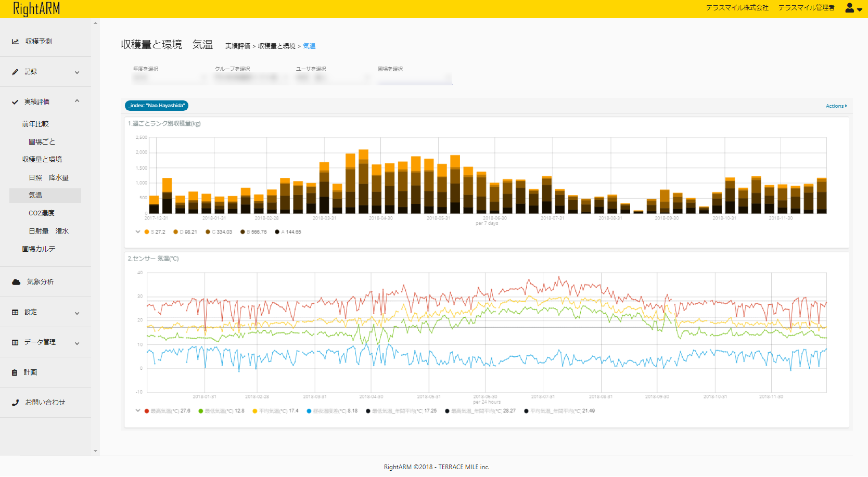The width and height of the screenshot is (868, 477).
Task: Click the table icon beside データ管理
Action: pos(15,342)
